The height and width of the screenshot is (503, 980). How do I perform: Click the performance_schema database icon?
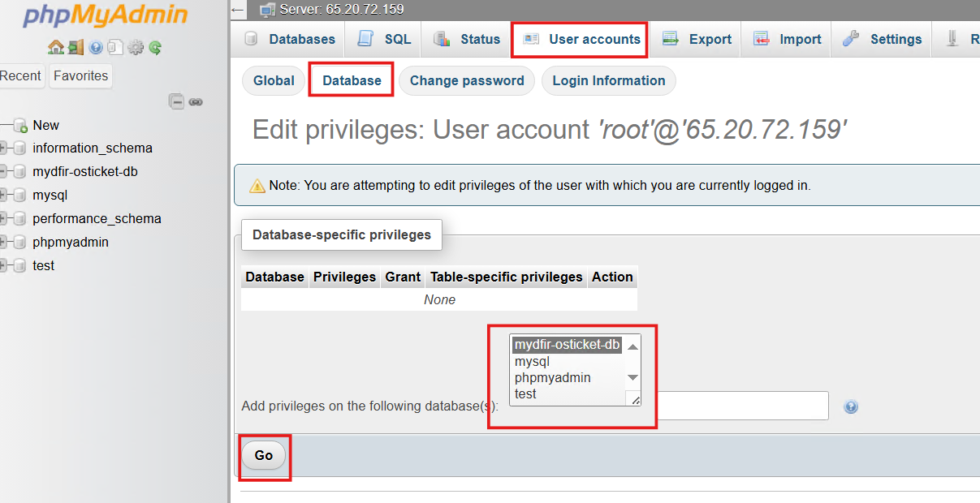point(20,219)
